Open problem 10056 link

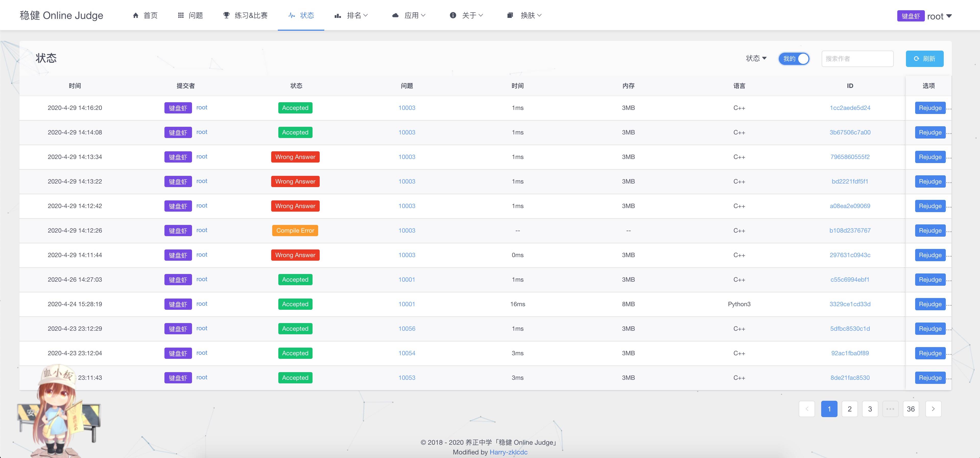(x=407, y=329)
